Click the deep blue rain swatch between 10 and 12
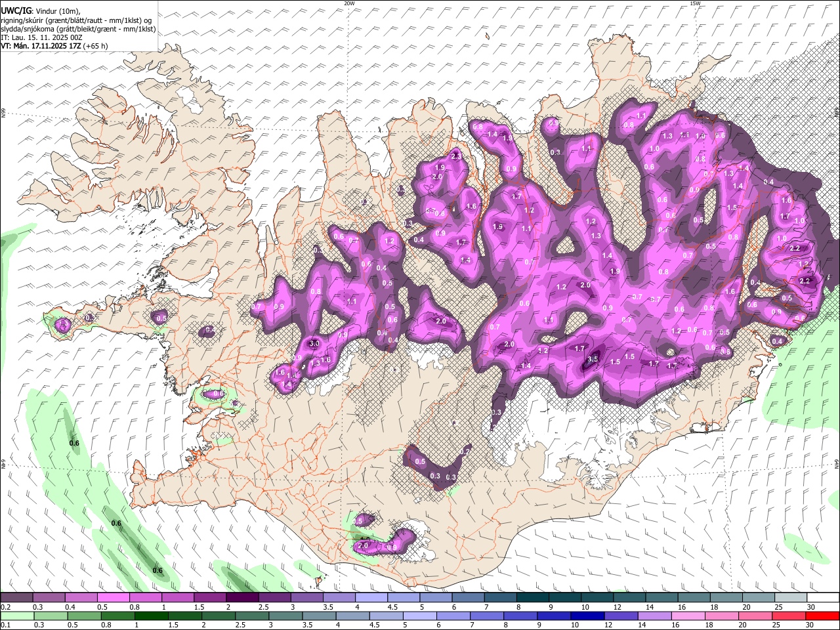This screenshot has width=840, height=630. (x=587, y=616)
